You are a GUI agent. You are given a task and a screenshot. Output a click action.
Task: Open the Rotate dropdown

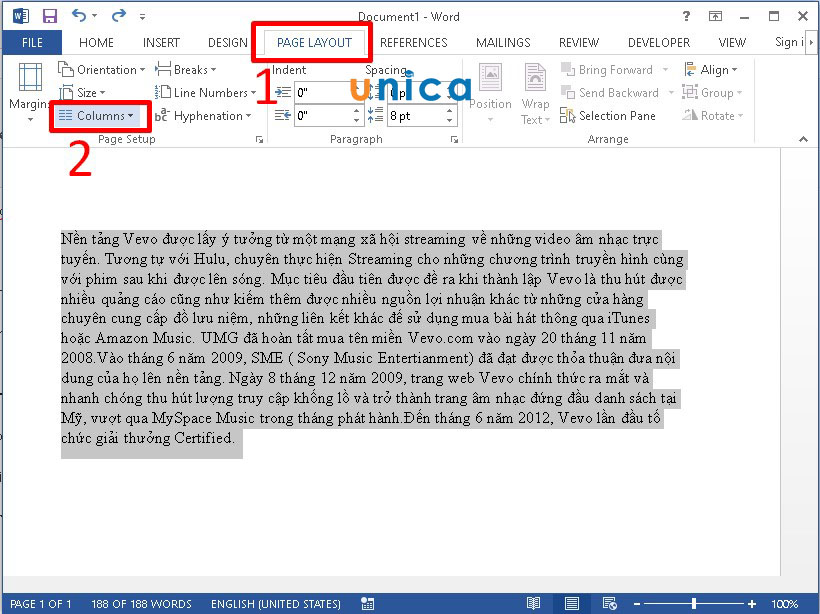pyautogui.click(x=712, y=116)
